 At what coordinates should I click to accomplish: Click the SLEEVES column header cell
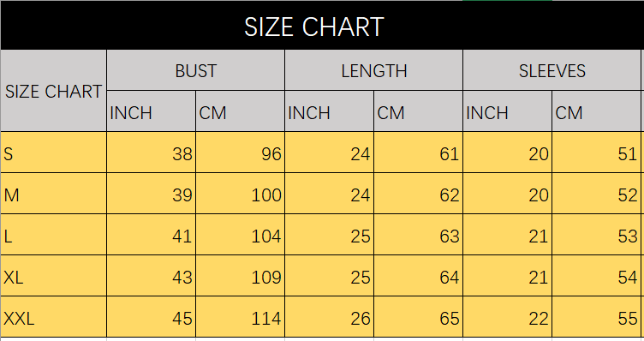[552, 70]
